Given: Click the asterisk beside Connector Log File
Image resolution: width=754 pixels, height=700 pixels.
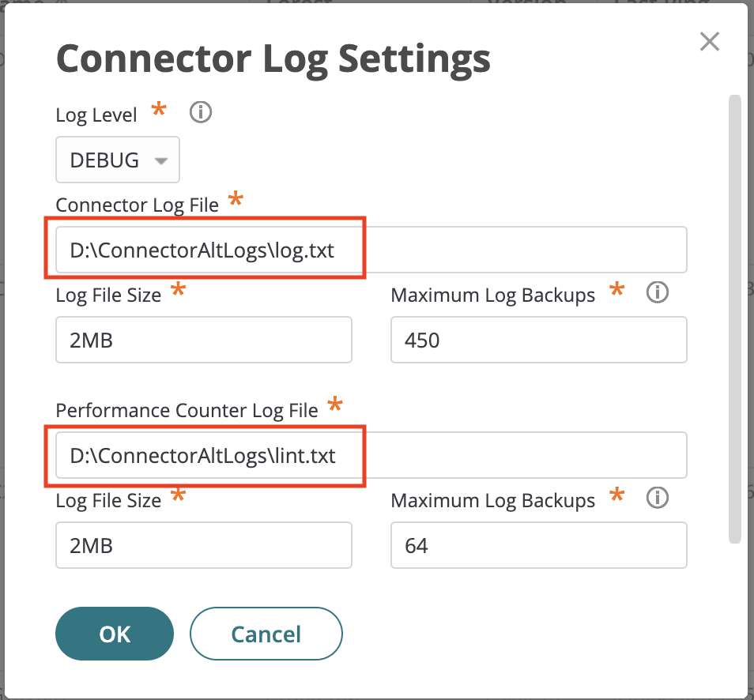Looking at the screenshot, I should [x=237, y=200].
